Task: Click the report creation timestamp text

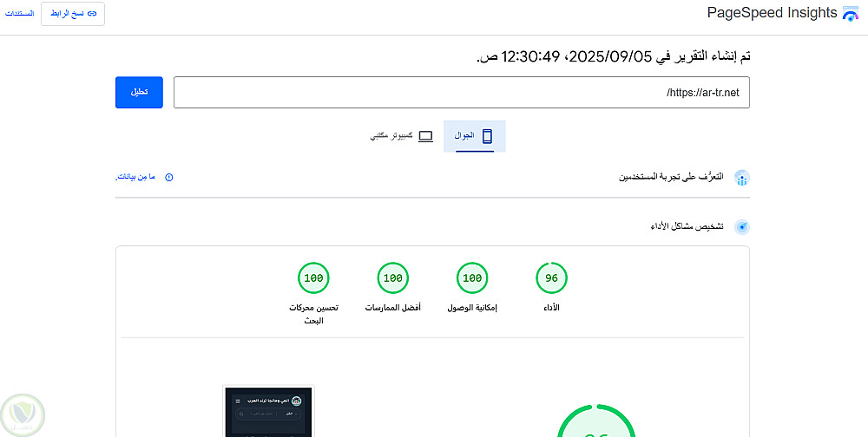Action: [614, 57]
